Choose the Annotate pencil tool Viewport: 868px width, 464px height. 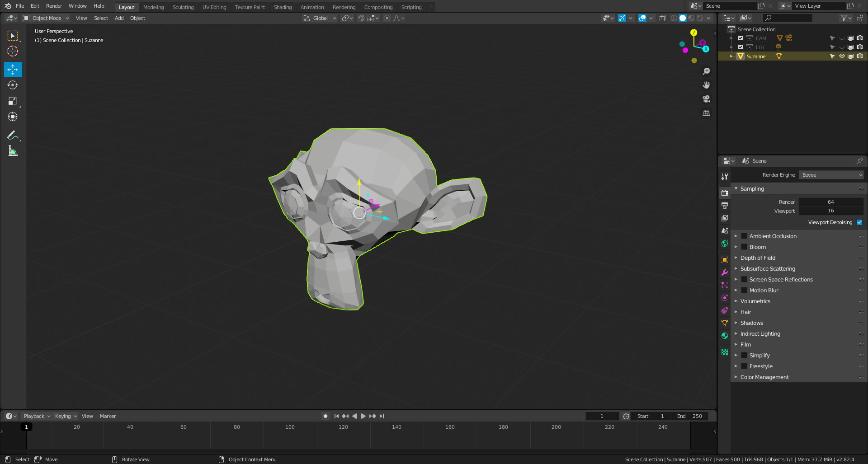(13, 136)
